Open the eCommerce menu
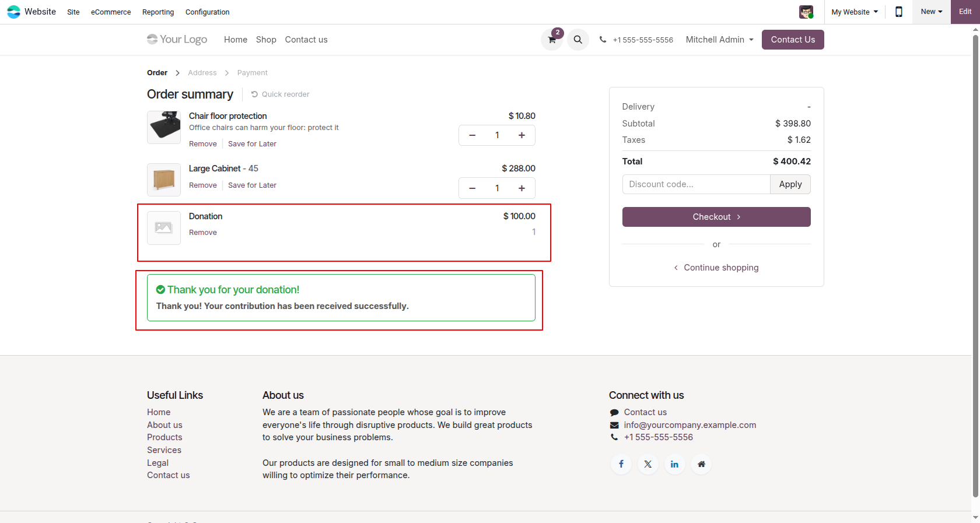The image size is (980, 523). [x=111, y=12]
